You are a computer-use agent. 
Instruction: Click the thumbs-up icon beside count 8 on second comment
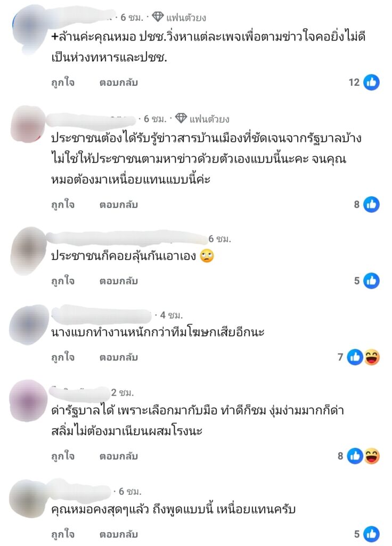(x=371, y=204)
